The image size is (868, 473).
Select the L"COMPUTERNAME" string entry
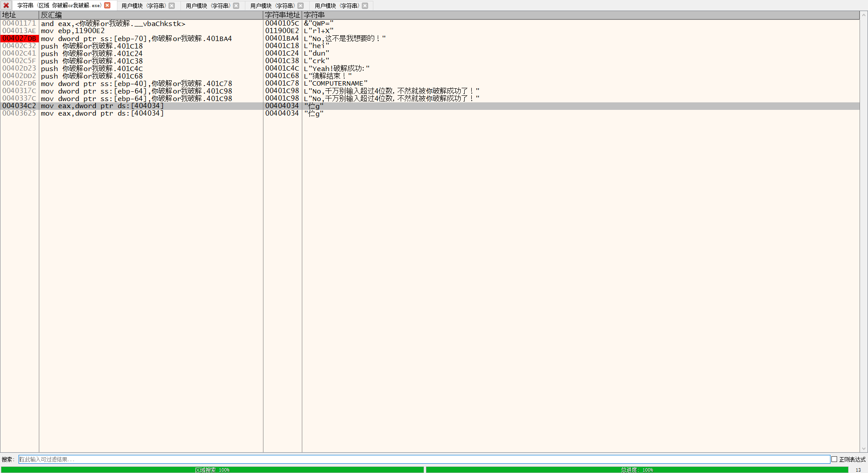(335, 83)
